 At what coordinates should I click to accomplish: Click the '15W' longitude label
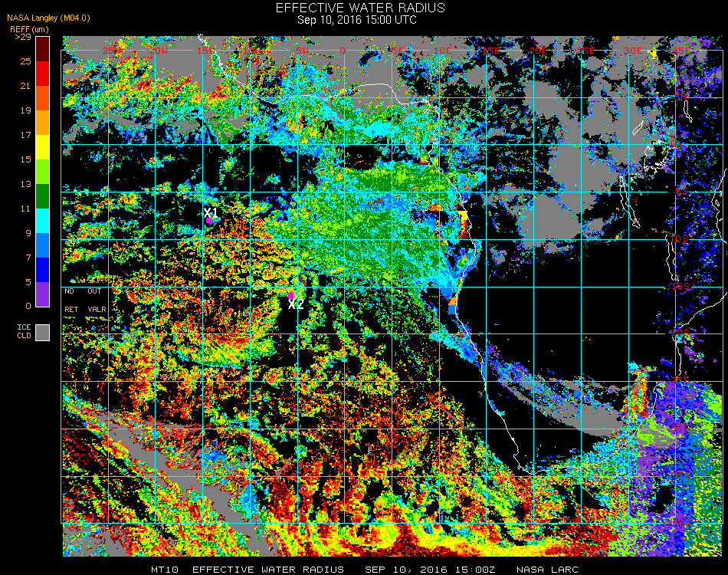(205, 51)
